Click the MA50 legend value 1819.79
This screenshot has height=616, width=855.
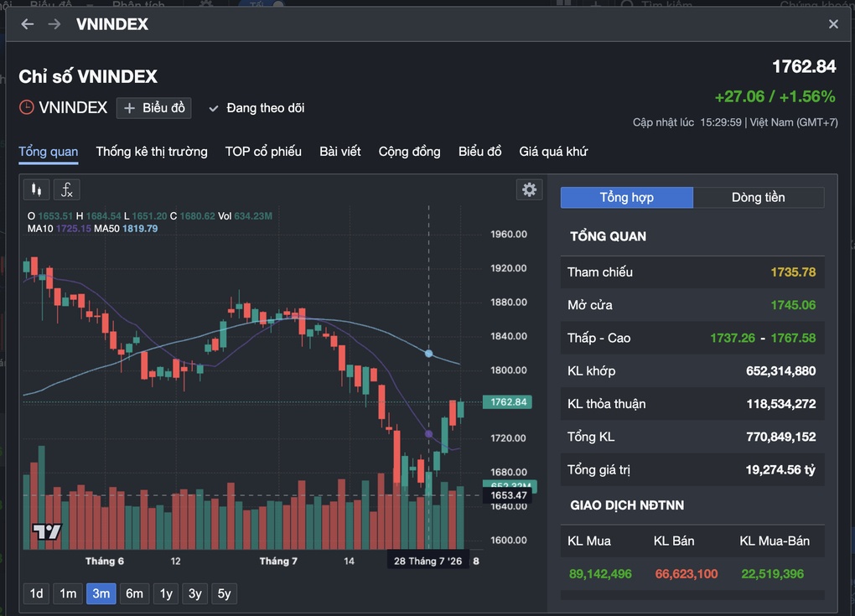coord(140,229)
